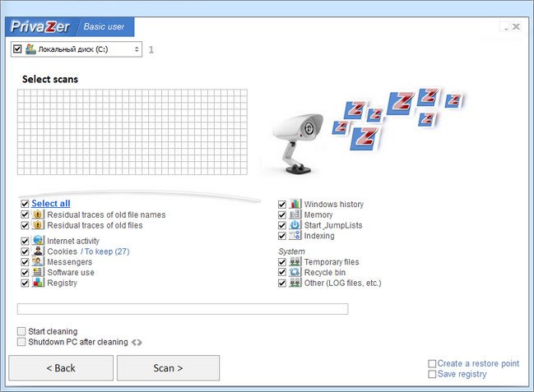Click the Internet activity globe icon

click(x=38, y=240)
